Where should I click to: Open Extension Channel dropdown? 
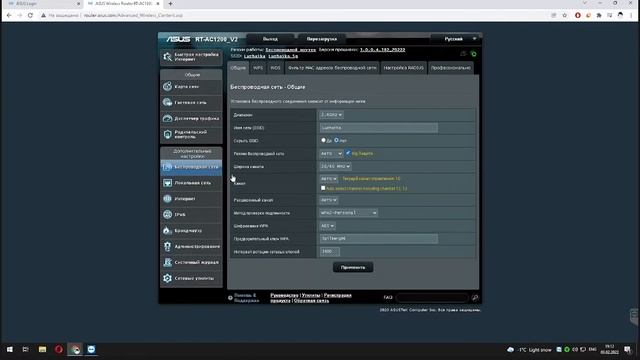click(329, 200)
